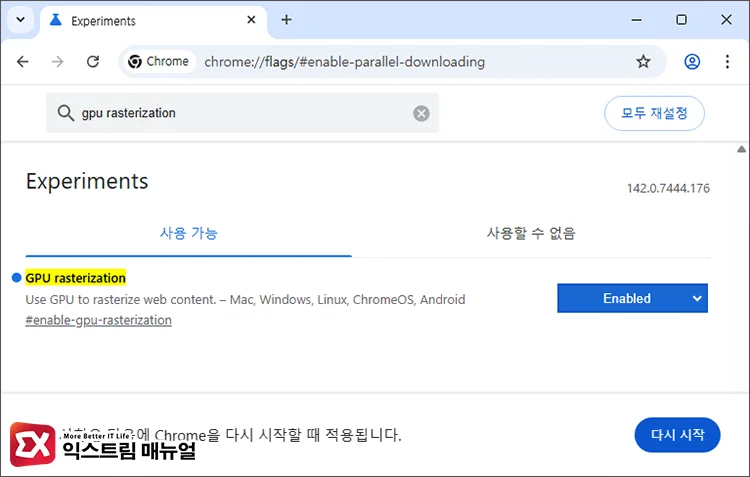Click the Use GPU to rasterize description
Viewport: 750px width, 477px height.
click(245, 300)
